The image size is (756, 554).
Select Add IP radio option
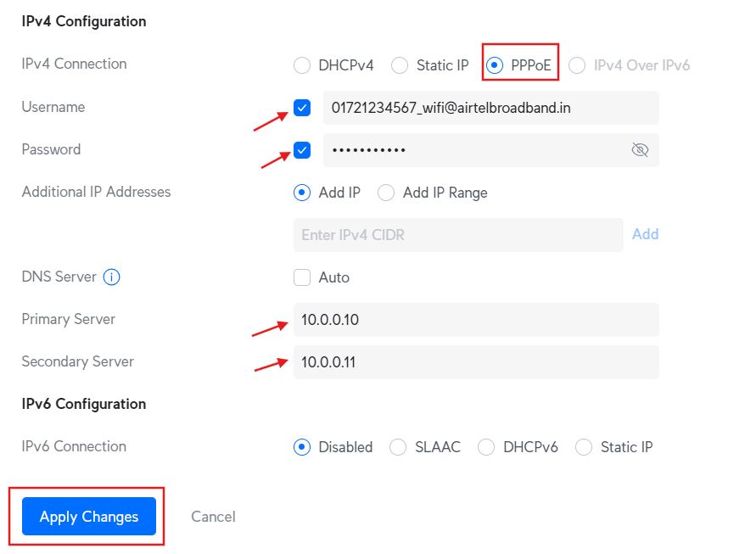click(302, 193)
